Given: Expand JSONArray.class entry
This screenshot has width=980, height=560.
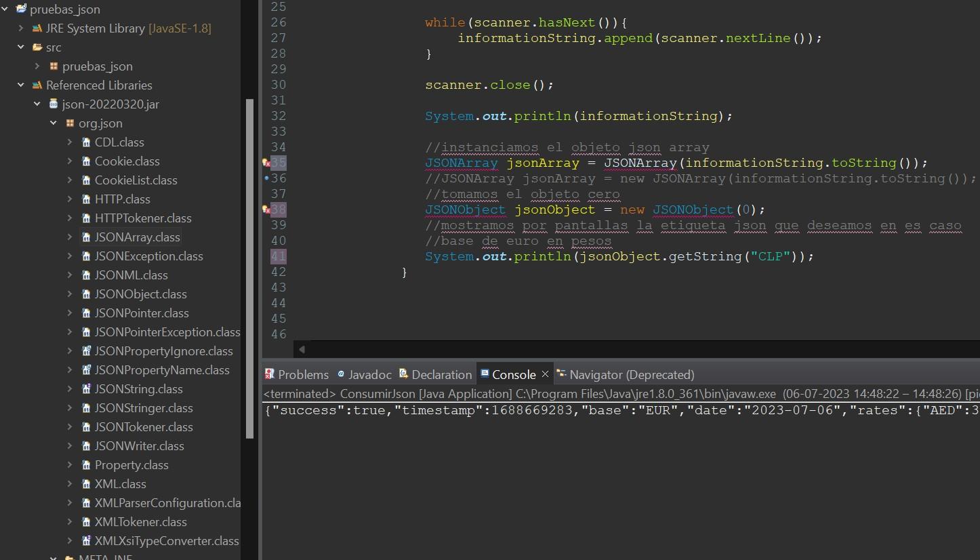Looking at the screenshot, I should [x=70, y=237].
